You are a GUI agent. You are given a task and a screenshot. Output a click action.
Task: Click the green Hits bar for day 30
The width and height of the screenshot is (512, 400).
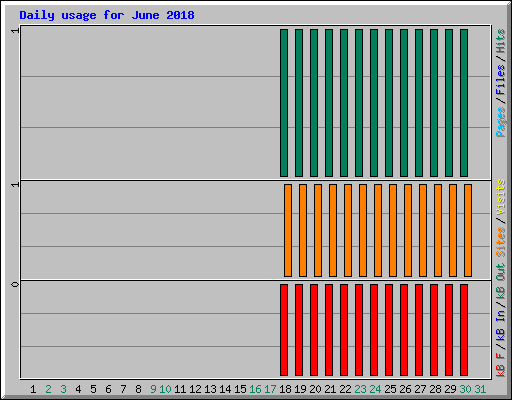[464, 103]
